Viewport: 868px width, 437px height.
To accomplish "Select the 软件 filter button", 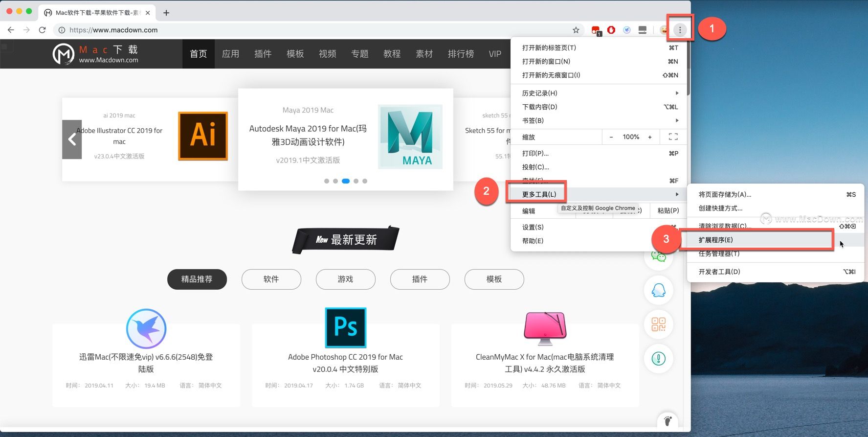I will pos(271,279).
